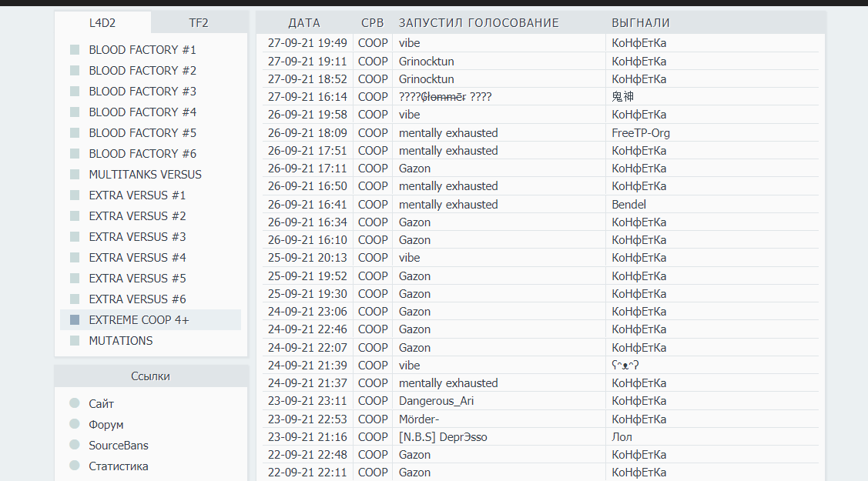Click round bullet beside Сайт

coord(75,403)
